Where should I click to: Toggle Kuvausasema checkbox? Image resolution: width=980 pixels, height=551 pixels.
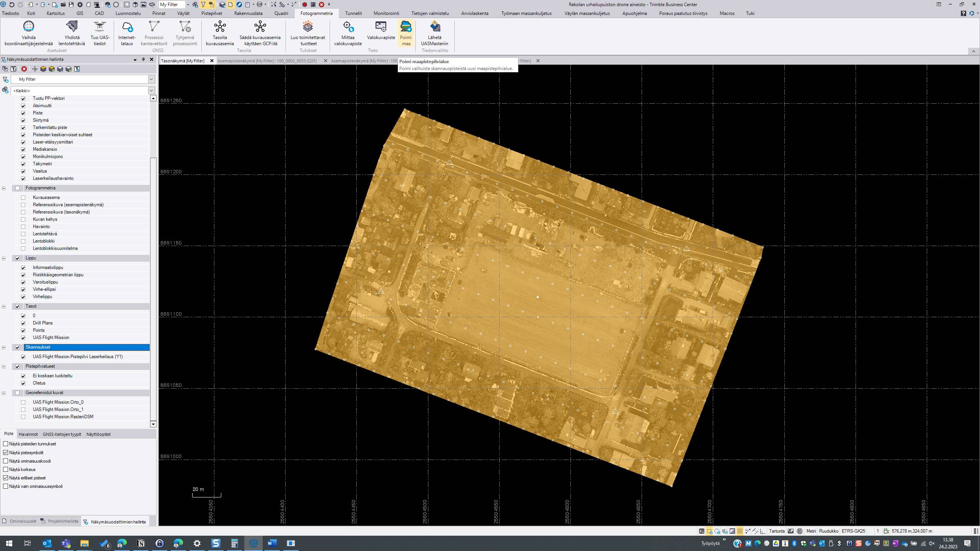pos(23,198)
